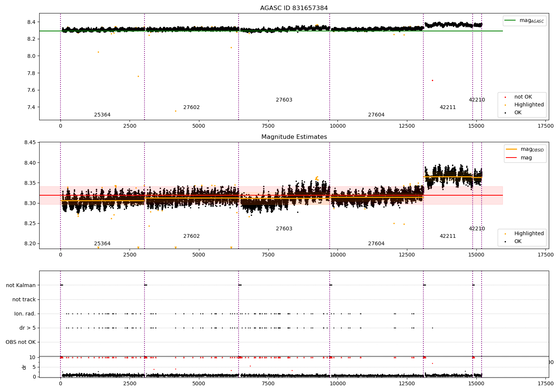This screenshot has width=560, height=392.
Task: Click "OK" in the Magnitude Estimates legend
Action: pyautogui.click(x=513, y=242)
